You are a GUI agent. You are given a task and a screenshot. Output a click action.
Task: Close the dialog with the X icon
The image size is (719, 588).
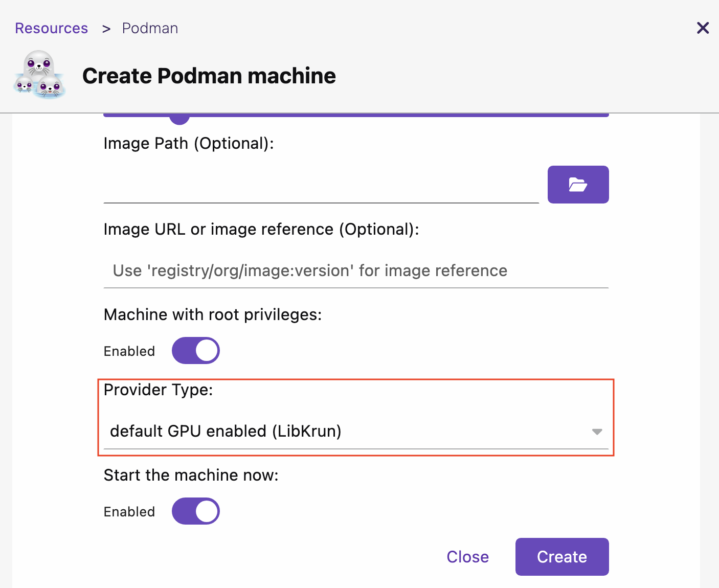tap(703, 28)
